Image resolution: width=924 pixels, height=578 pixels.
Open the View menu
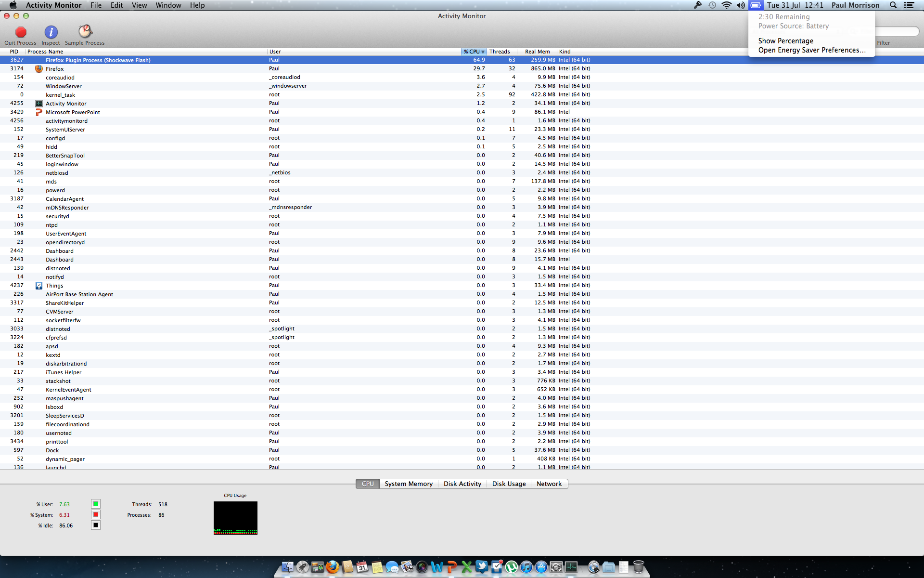[139, 5]
